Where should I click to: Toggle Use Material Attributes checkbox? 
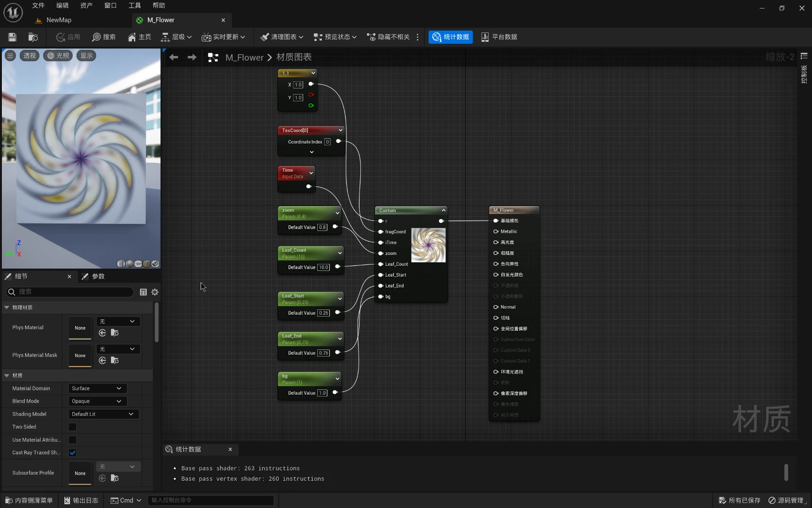[x=72, y=440]
